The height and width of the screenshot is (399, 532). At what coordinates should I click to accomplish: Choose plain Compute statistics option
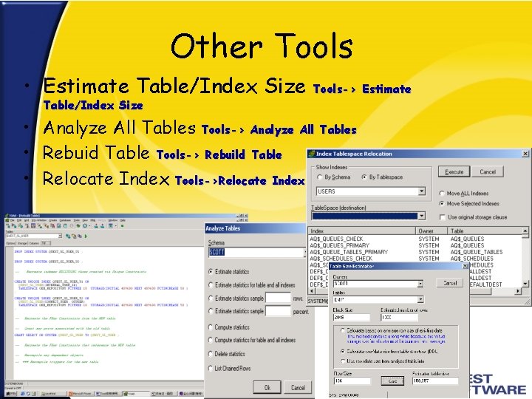(x=211, y=327)
